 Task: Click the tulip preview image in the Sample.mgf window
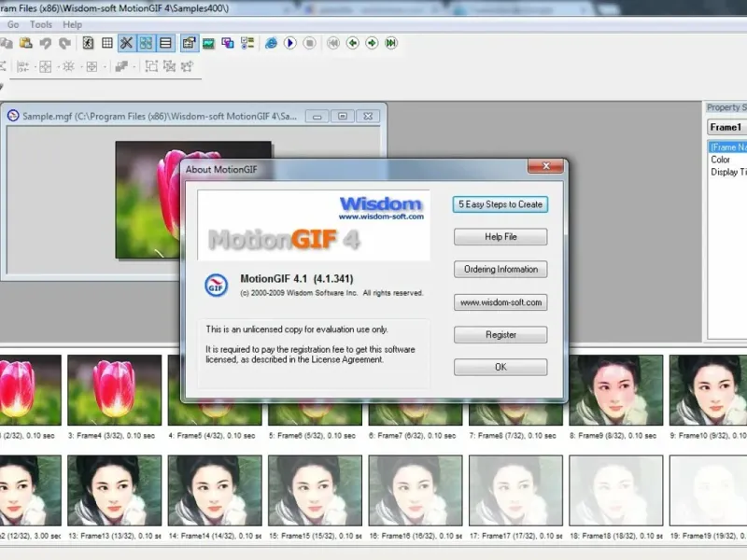[148, 200]
